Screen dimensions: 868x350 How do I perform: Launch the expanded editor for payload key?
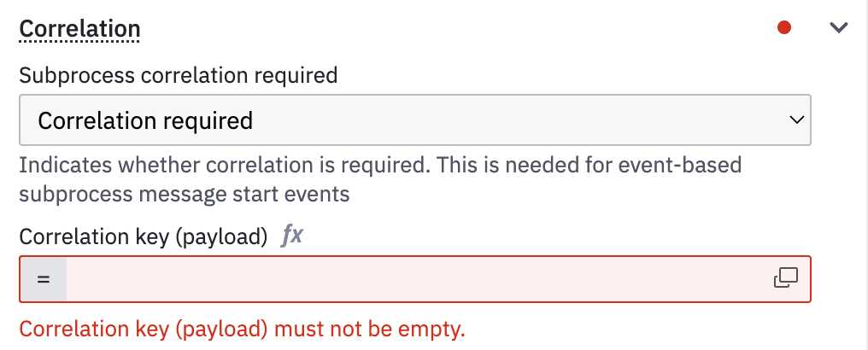(x=785, y=278)
